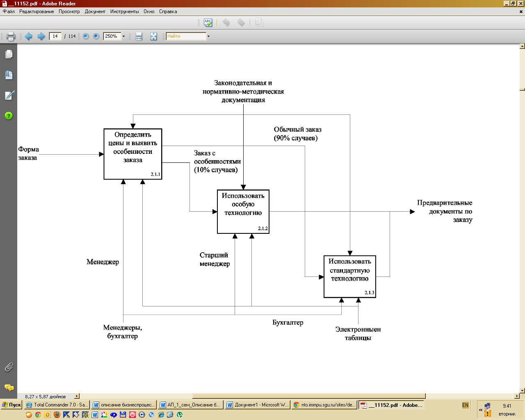Go to the next page with the right arrow
Screen dimensions: 525x420
(x=41, y=37)
